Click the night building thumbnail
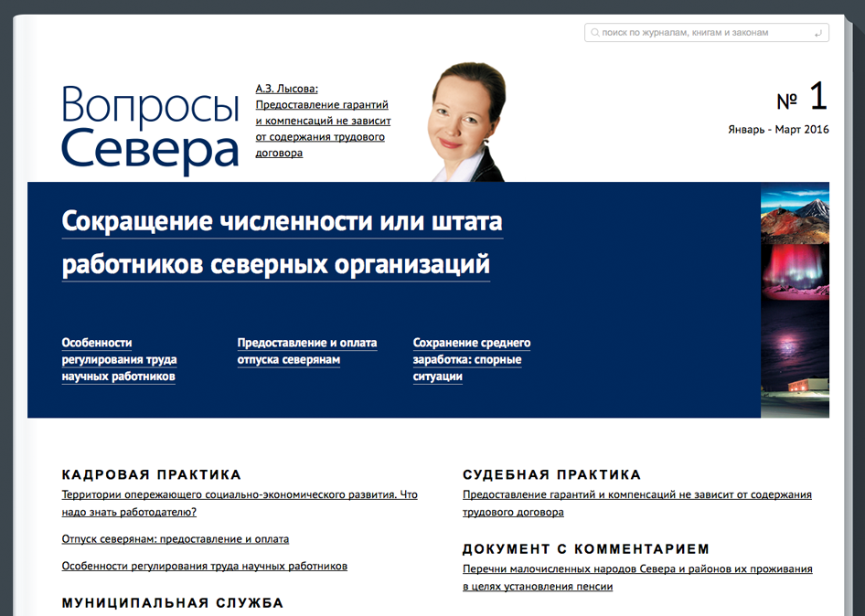Screen dimensions: 865x616 795,388
